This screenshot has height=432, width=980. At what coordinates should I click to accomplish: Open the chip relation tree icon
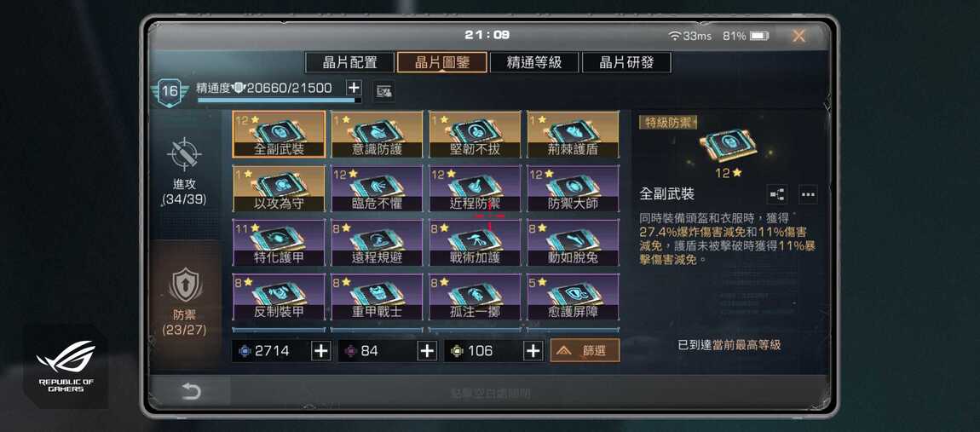(777, 194)
